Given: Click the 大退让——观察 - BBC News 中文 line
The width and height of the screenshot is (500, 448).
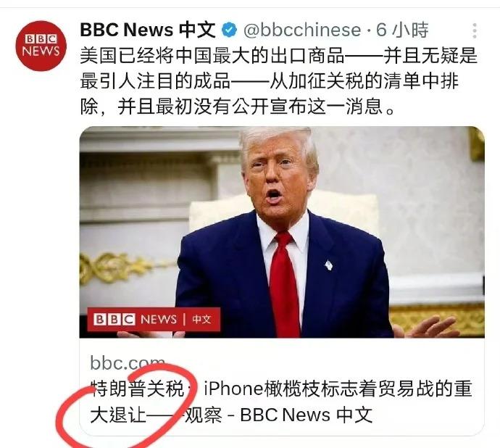Looking at the screenshot, I should pos(231,415).
